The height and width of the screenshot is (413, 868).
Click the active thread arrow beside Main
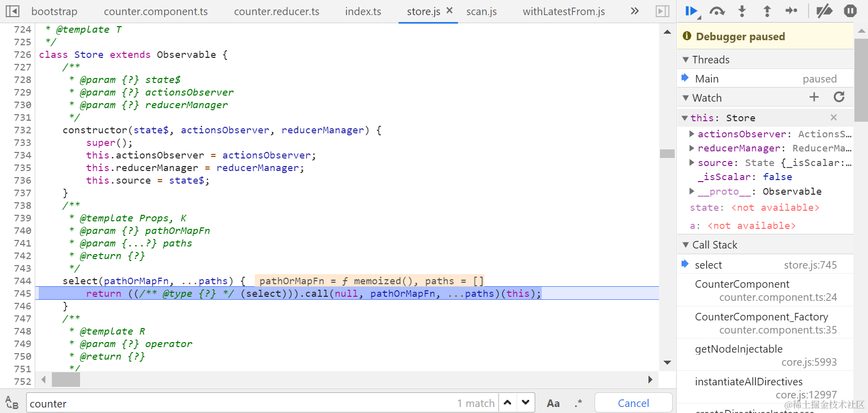point(685,77)
